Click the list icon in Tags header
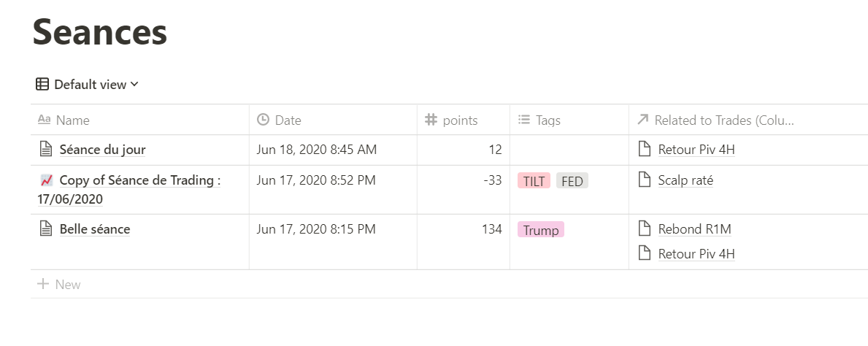 523,120
